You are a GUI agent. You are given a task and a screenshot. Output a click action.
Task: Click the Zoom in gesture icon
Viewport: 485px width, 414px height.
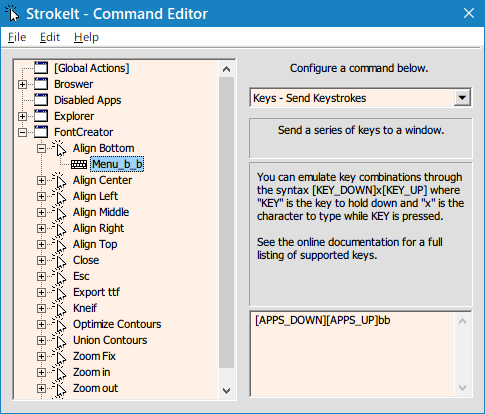(60, 372)
